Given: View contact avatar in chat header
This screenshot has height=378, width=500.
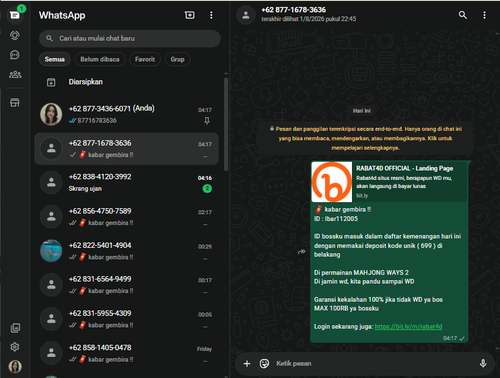Looking at the screenshot, I should click(246, 15).
